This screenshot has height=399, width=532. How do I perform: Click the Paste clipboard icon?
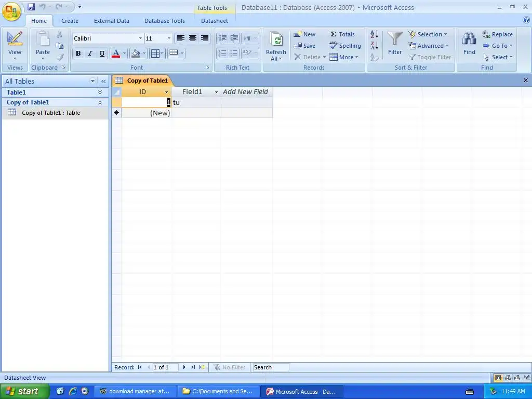click(x=43, y=38)
